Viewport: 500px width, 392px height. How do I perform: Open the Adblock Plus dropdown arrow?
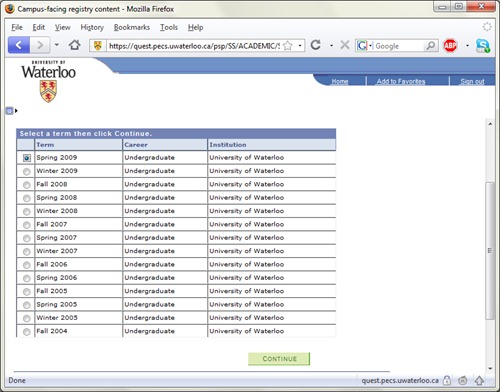(x=467, y=45)
